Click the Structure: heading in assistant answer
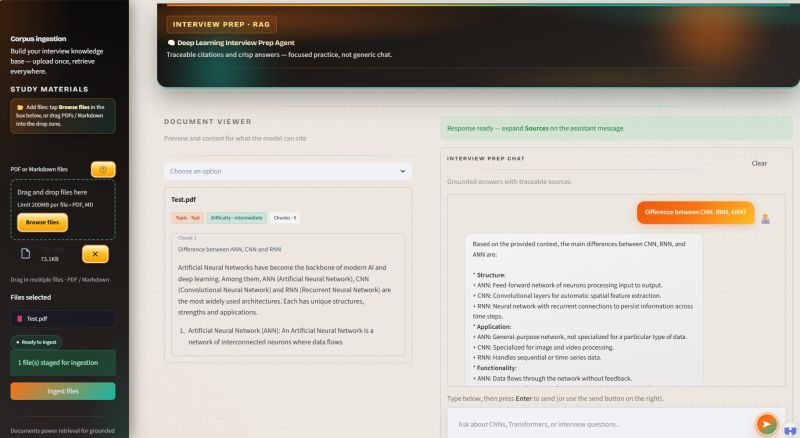Screen dimensions: 800x438 tap(491, 275)
